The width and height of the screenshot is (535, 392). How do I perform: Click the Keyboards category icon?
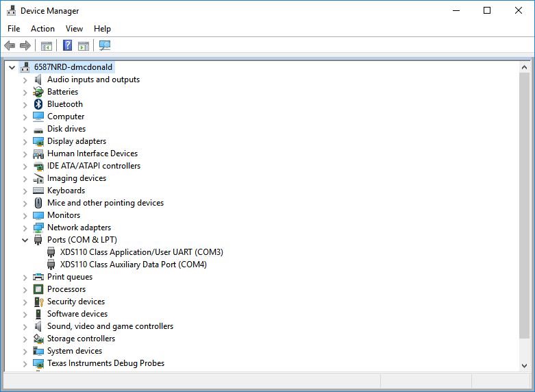click(x=38, y=191)
